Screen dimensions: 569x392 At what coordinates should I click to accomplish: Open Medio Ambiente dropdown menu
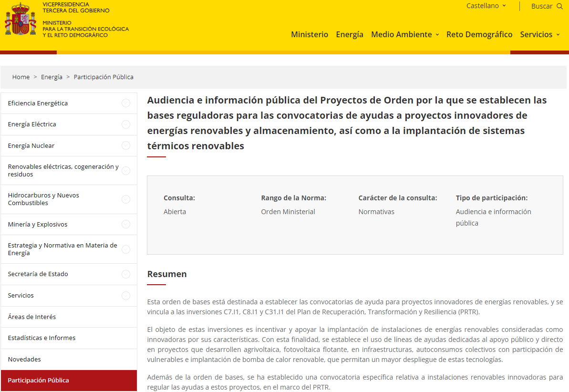pyautogui.click(x=404, y=34)
